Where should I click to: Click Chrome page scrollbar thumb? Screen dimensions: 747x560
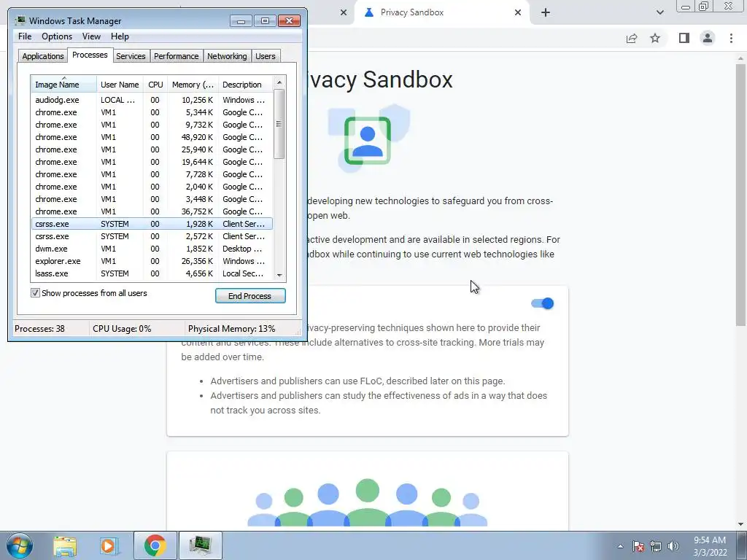[740, 195]
